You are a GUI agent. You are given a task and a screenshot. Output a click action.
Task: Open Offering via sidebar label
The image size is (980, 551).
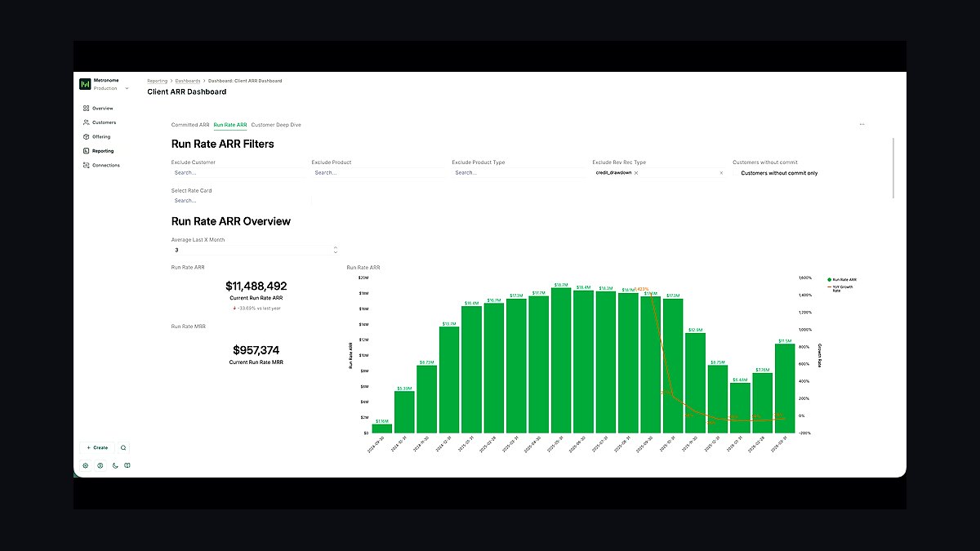101,136
